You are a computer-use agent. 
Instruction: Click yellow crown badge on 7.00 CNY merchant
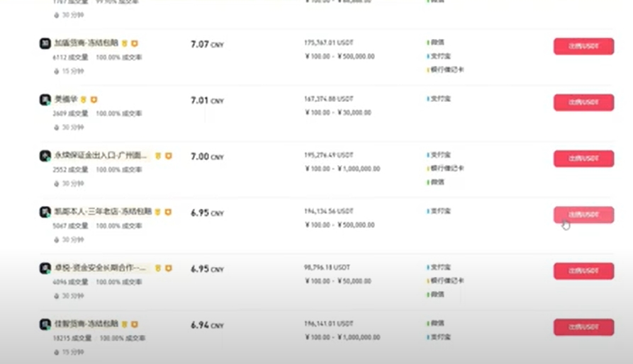[x=158, y=156]
